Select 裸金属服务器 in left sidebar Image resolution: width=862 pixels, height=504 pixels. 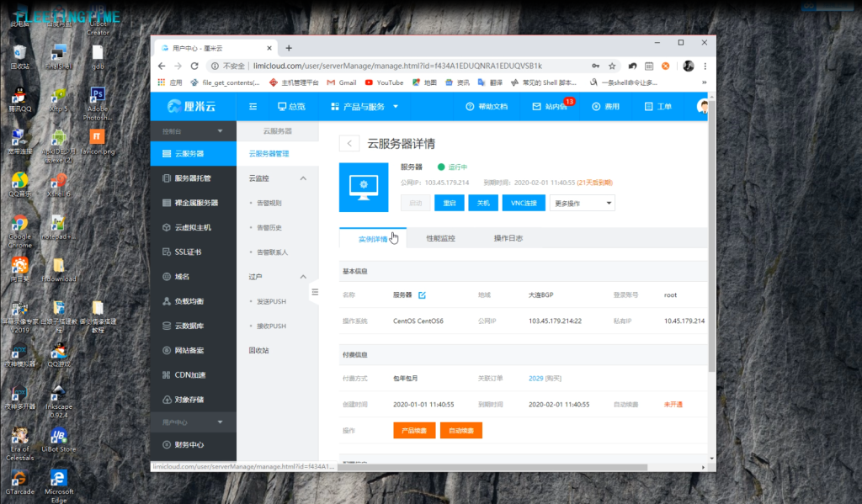[194, 203]
